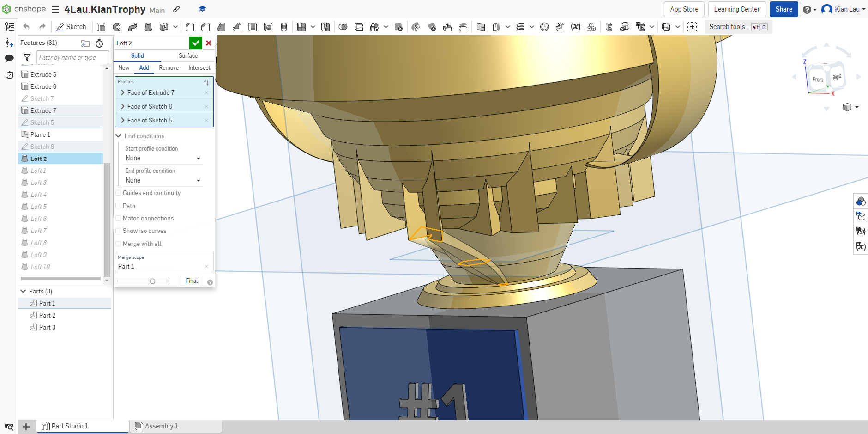This screenshot has height=434, width=868.
Task: Enable the Guides and continuity checkbox
Action: [x=118, y=193]
